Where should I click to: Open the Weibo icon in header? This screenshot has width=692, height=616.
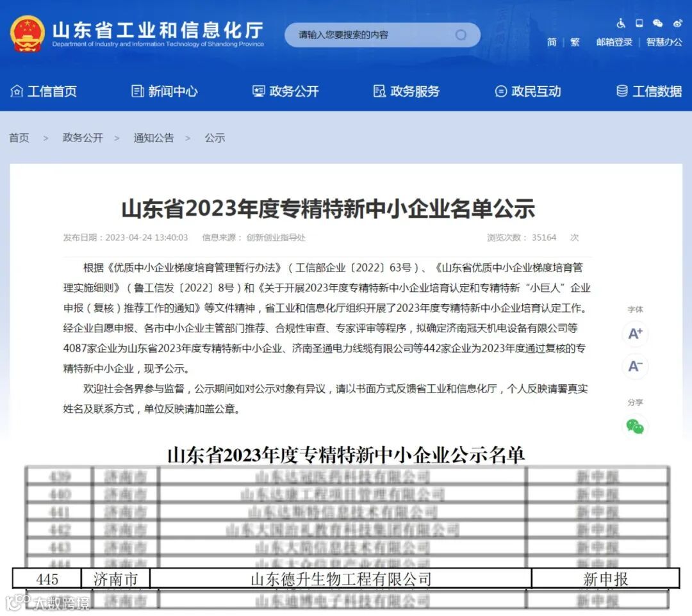click(x=677, y=23)
